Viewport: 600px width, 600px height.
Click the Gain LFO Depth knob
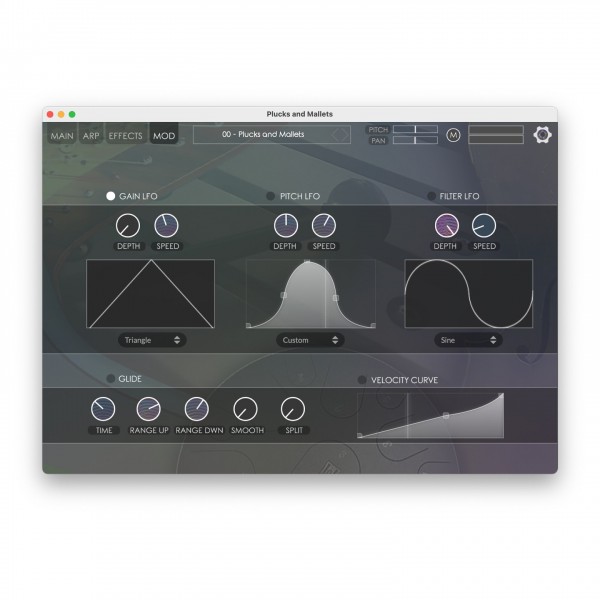coord(128,225)
